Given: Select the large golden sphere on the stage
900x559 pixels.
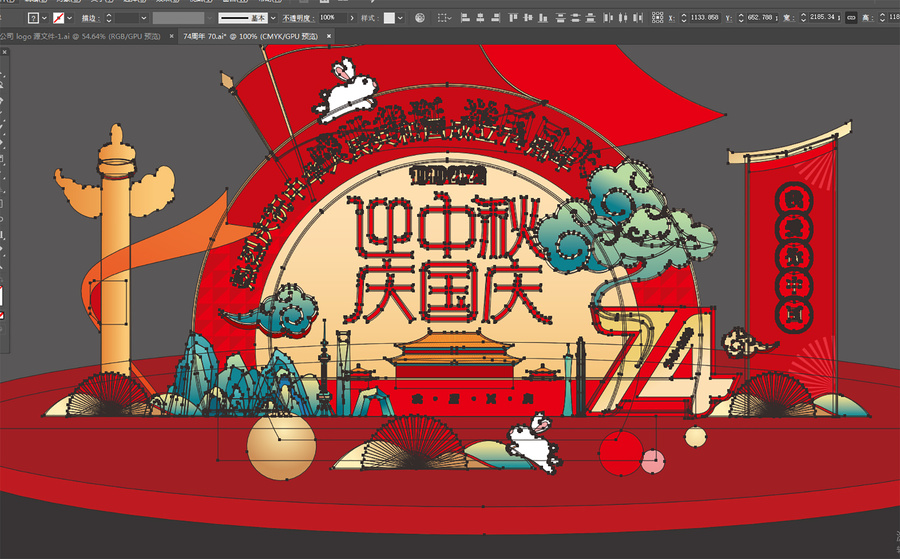Looking at the screenshot, I should click(x=281, y=447).
